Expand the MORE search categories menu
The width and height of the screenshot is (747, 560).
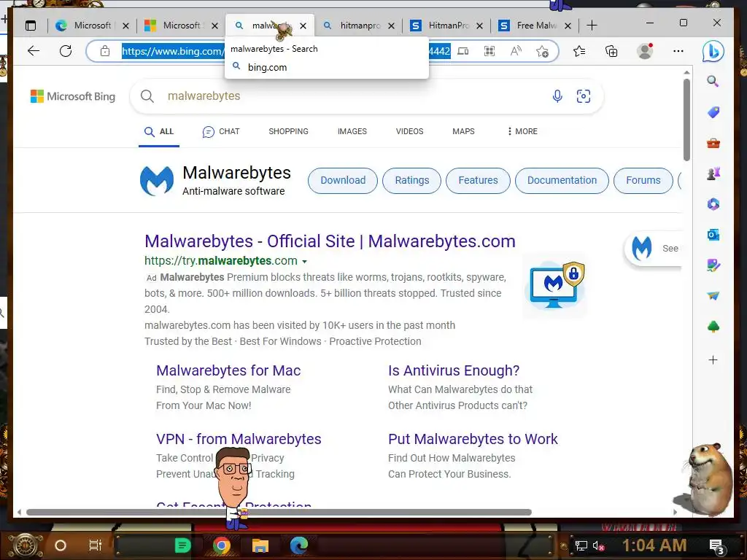(x=522, y=131)
